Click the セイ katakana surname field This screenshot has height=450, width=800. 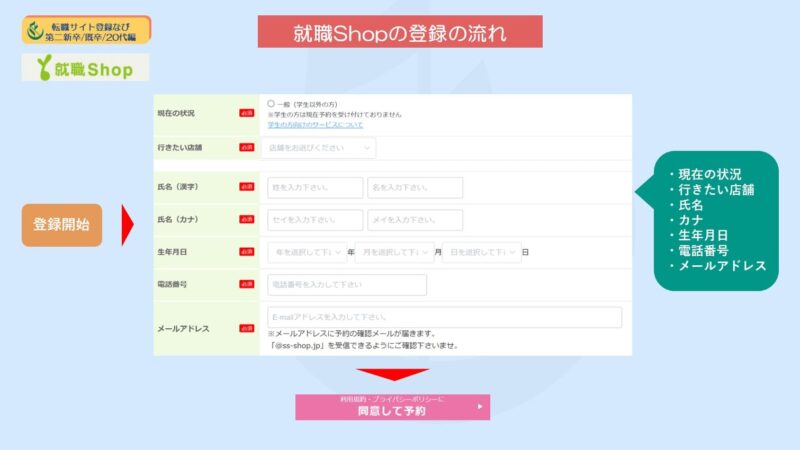315,220
